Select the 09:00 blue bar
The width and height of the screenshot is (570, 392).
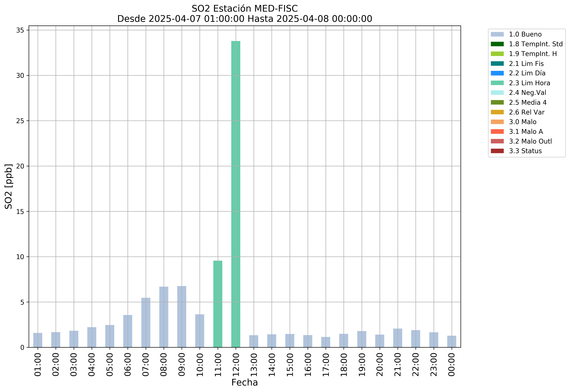(182, 317)
